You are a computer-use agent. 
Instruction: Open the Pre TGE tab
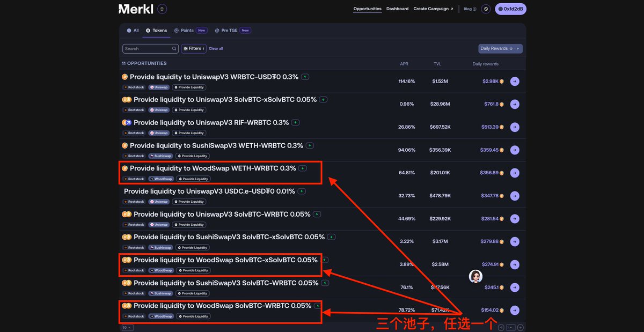pos(232,31)
